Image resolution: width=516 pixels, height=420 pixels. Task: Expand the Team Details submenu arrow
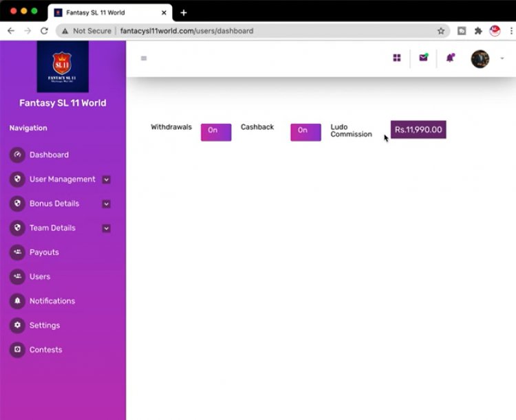tap(107, 228)
